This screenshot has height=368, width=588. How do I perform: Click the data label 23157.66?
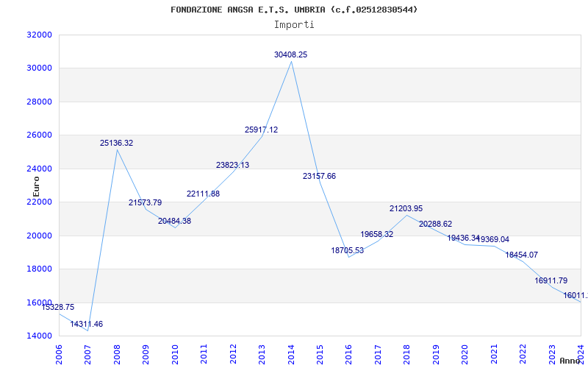(x=319, y=176)
